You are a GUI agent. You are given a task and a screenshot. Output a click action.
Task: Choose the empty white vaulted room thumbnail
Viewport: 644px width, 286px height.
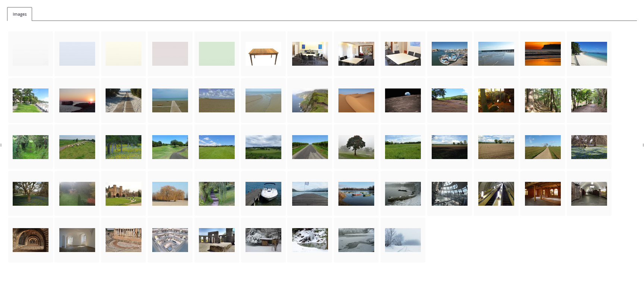pos(77,240)
